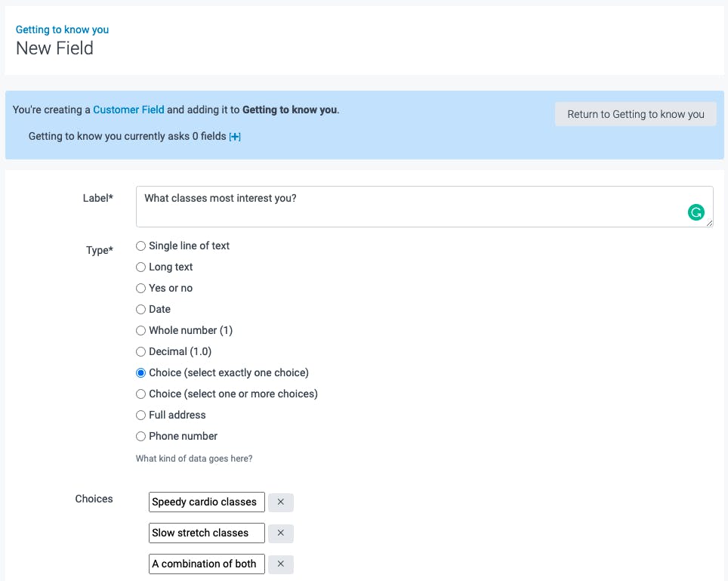Expand fields list with plus icon
Viewport: 728px width, 581px height.
click(235, 137)
